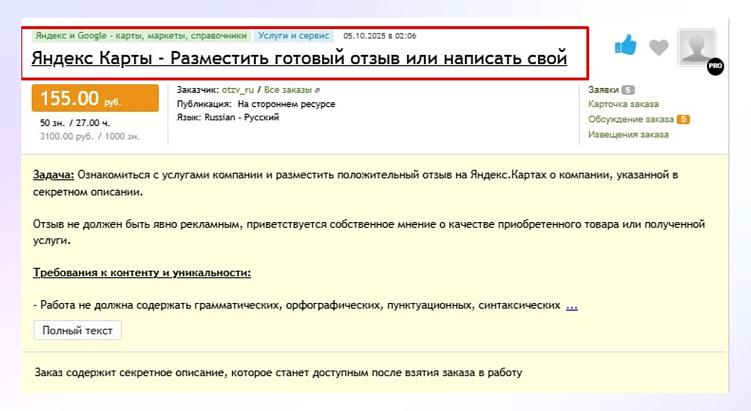Open 'Обсуждение заказа' link
The height and width of the screenshot is (411, 751).
pyautogui.click(x=631, y=119)
